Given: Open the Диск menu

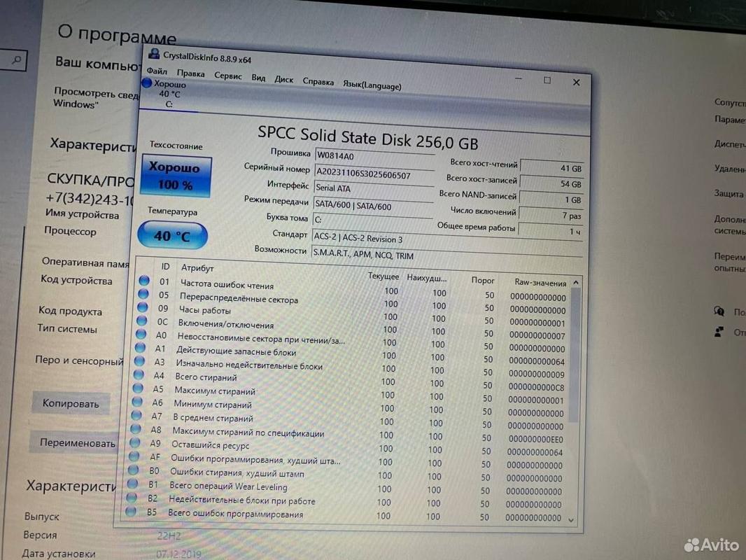Looking at the screenshot, I should click(283, 80).
